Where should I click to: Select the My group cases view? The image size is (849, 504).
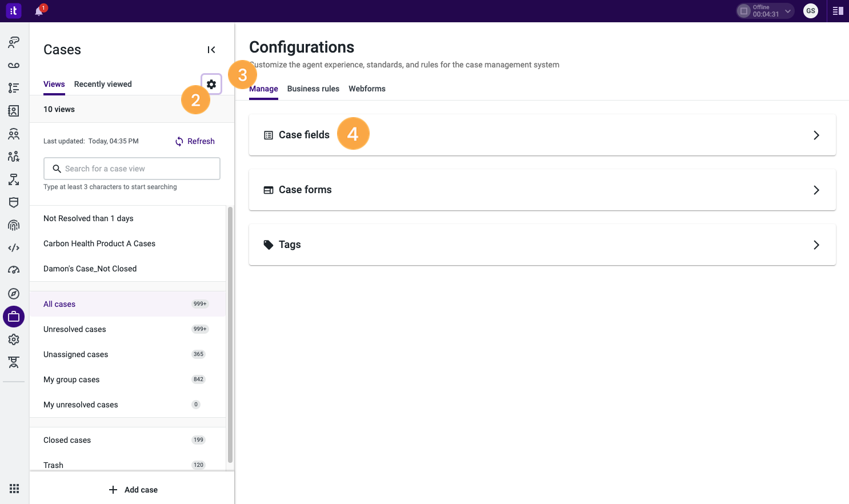pos(128,379)
